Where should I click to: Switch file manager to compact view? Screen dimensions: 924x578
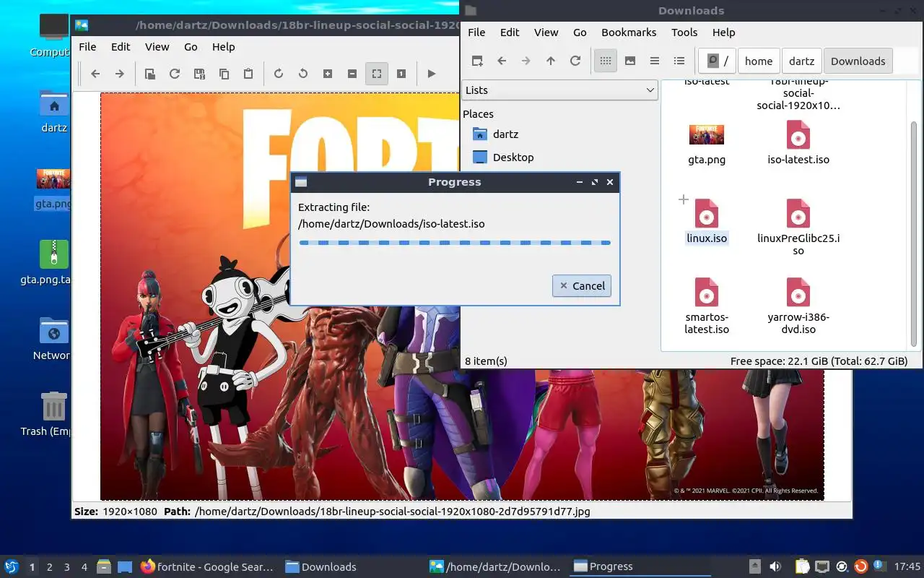pyautogui.click(x=655, y=61)
